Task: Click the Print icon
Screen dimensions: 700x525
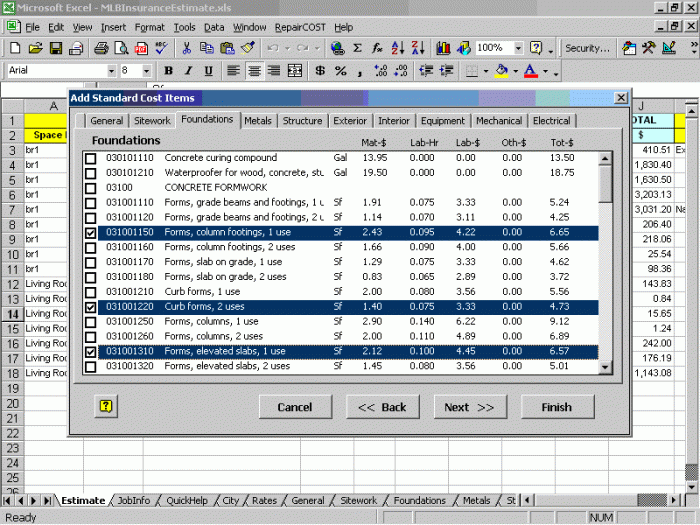Action: [101, 48]
